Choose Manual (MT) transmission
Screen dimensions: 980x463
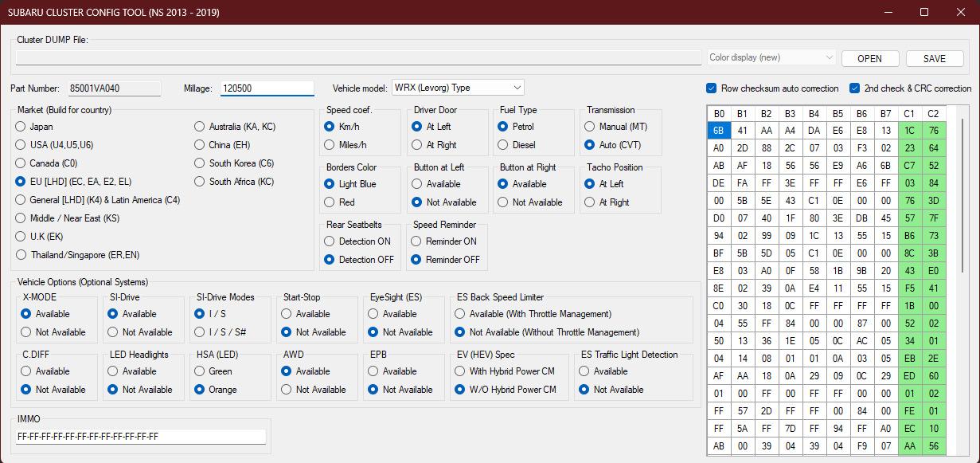pos(590,127)
